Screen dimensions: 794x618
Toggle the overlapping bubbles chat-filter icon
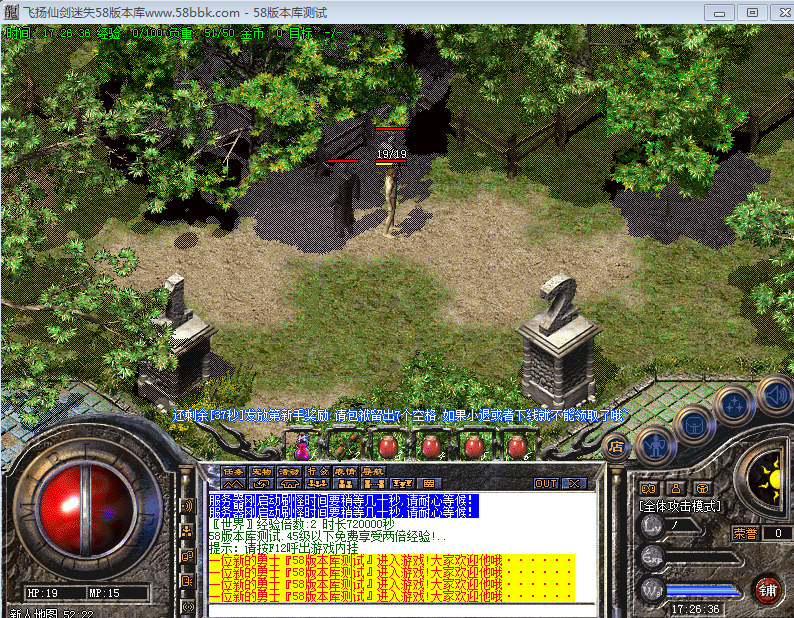pos(187,556)
